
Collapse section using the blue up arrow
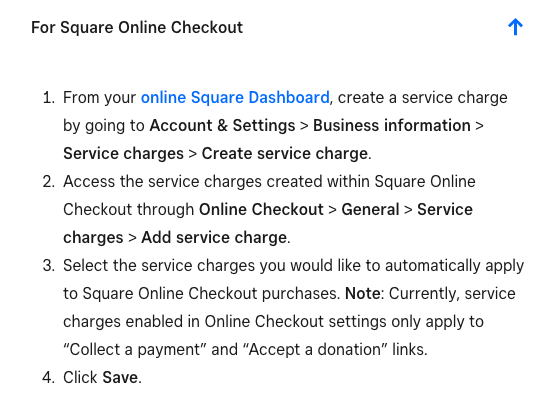[515, 27]
